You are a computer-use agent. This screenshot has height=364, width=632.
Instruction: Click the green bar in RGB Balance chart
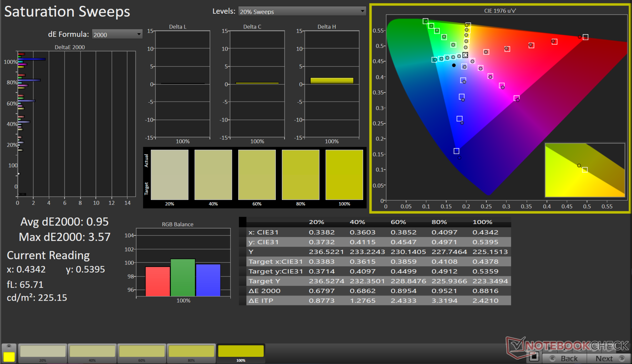coord(183,278)
